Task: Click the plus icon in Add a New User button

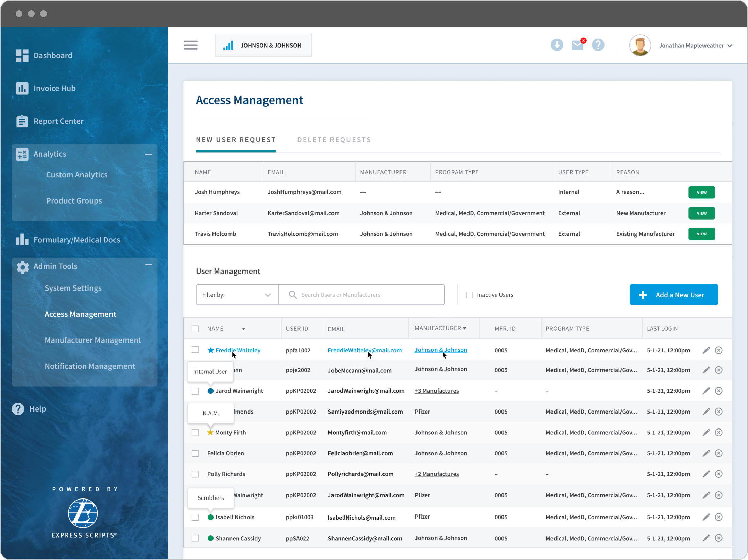Action: click(x=643, y=295)
